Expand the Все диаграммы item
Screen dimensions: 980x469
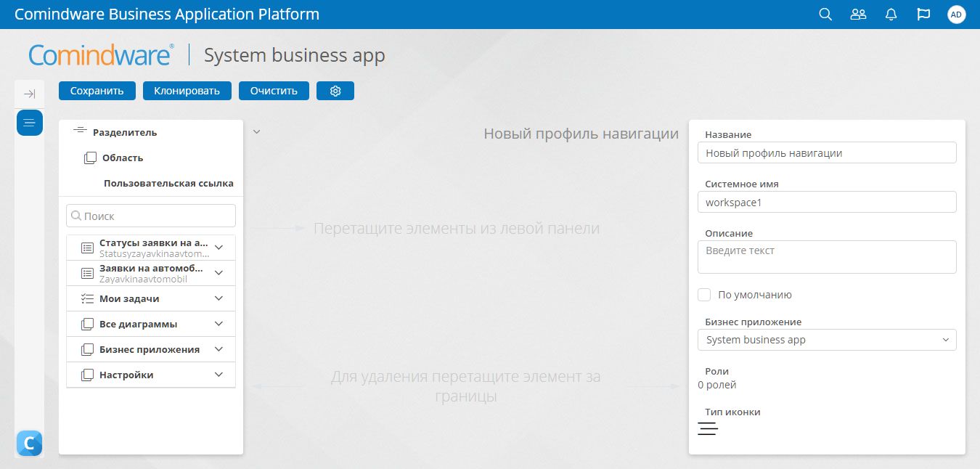point(219,324)
